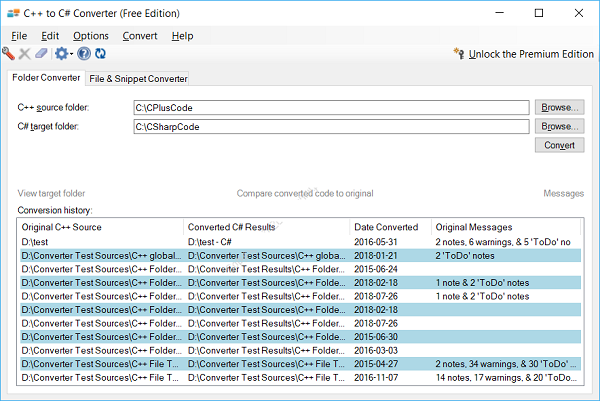Screen dimensions: 600x401
Task: Click the convert wrench toolbar icon
Action: [8, 54]
